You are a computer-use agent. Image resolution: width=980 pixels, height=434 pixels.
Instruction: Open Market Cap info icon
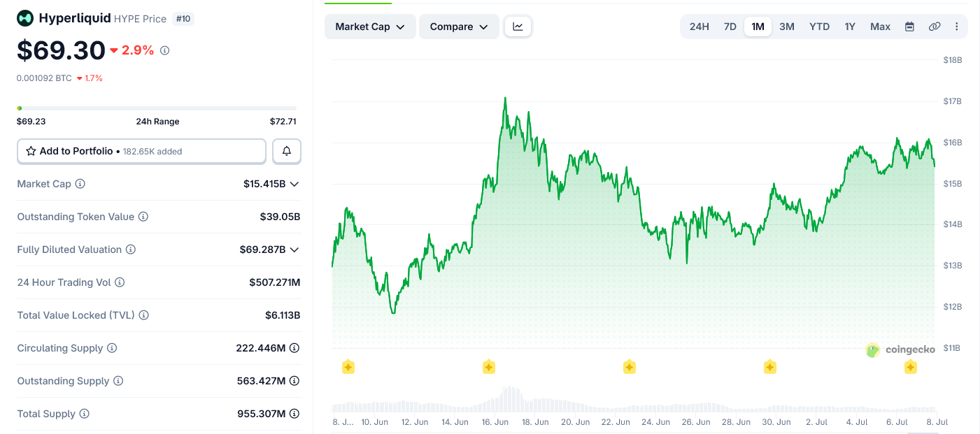(x=80, y=184)
